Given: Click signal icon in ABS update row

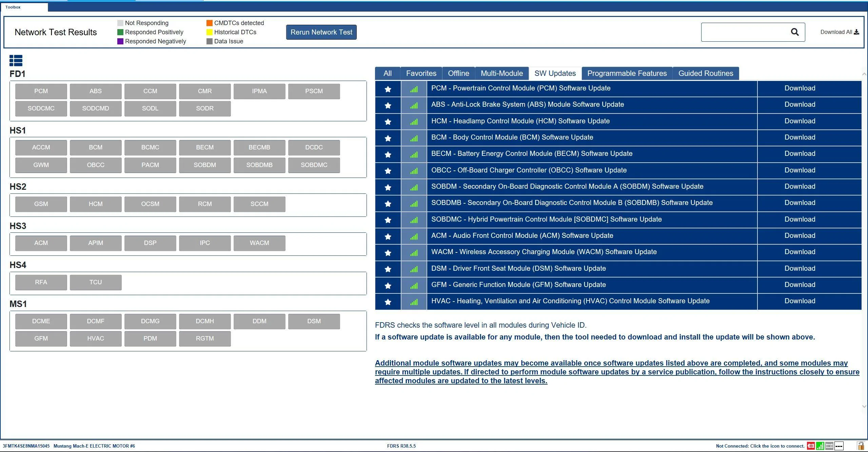Looking at the screenshot, I should click(414, 105).
